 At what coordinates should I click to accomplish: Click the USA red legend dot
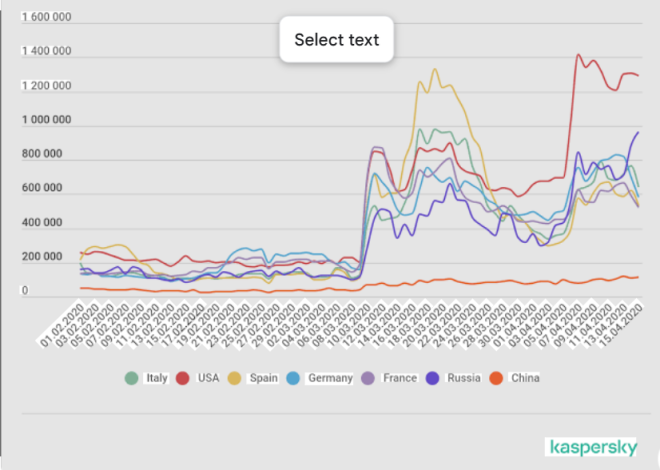[183, 378]
